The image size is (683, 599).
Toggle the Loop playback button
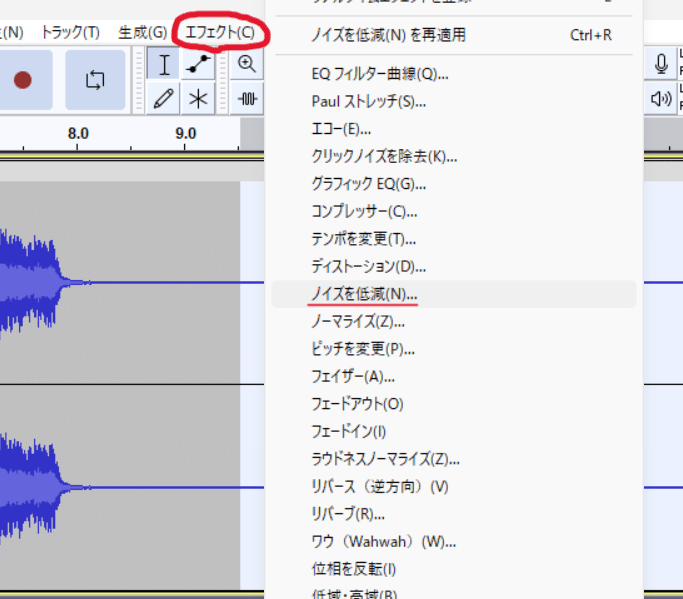pyautogui.click(x=95, y=80)
